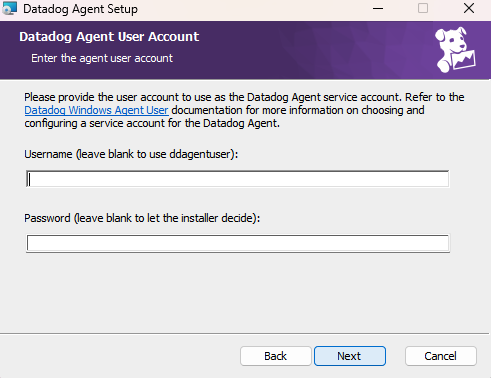The width and height of the screenshot is (491, 378).
Task: Click the "Datadog Agent Setup" window title
Action: (80, 9)
